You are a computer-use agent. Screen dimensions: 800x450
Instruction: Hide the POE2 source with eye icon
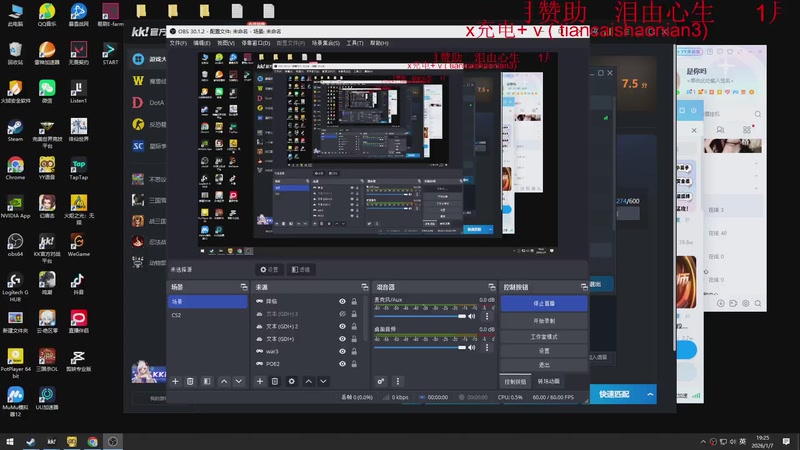(342, 364)
